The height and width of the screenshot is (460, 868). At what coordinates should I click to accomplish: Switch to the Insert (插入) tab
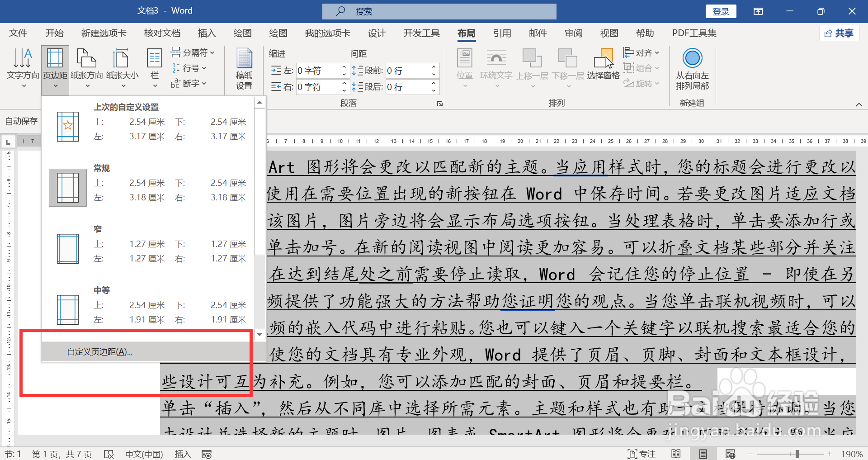207,33
